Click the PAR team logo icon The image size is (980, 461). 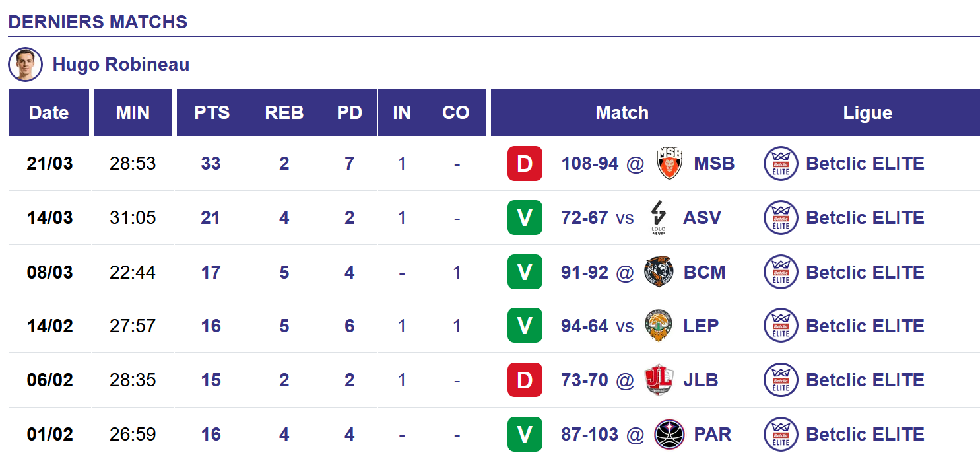pyautogui.click(x=669, y=434)
